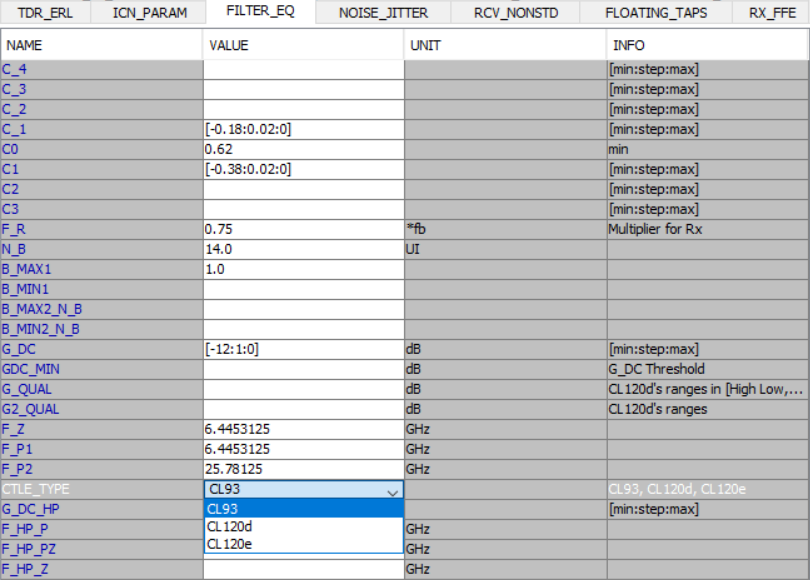810x580 pixels.
Task: Edit the C_3 value cell
Action: pos(304,89)
